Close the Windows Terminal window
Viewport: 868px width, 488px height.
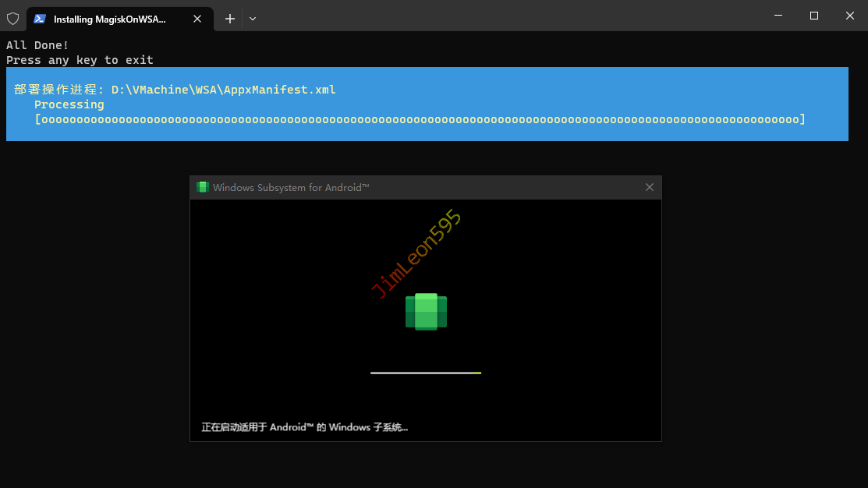click(849, 16)
